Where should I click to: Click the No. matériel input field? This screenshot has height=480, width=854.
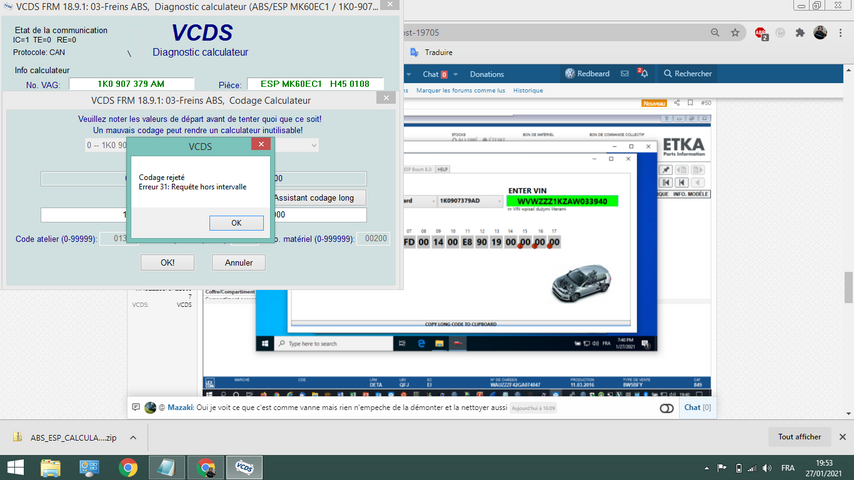pos(373,239)
